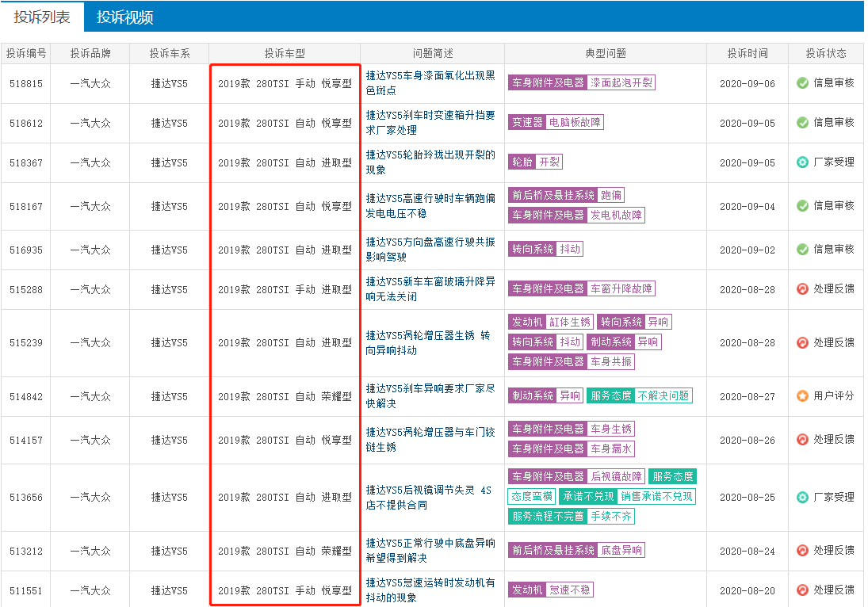
Task: Click the green 不解决问题 tag
Action: [663, 395]
